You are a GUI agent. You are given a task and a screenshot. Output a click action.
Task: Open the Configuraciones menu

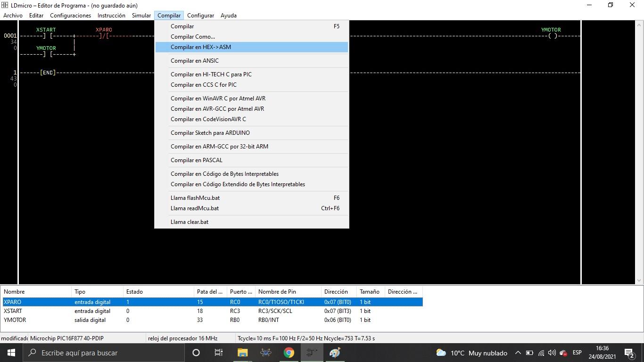[70, 16]
